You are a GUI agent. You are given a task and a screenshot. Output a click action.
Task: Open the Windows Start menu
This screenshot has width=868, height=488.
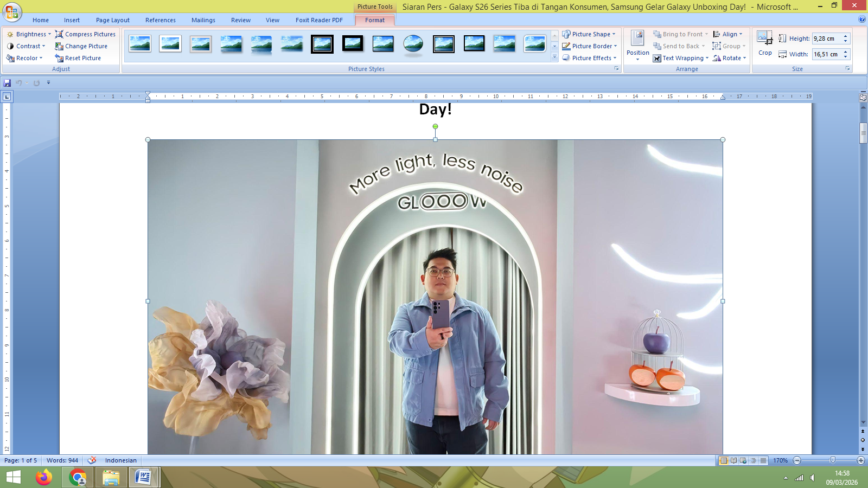tap(13, 478)
